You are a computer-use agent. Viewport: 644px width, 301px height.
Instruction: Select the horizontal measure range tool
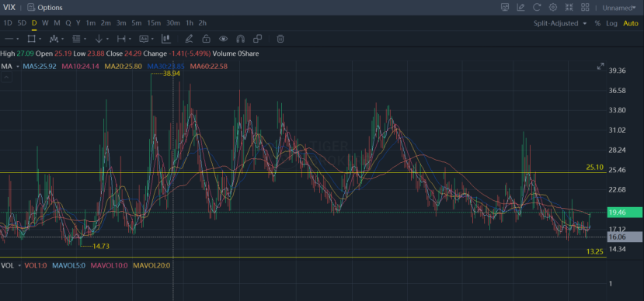(121, 39)
